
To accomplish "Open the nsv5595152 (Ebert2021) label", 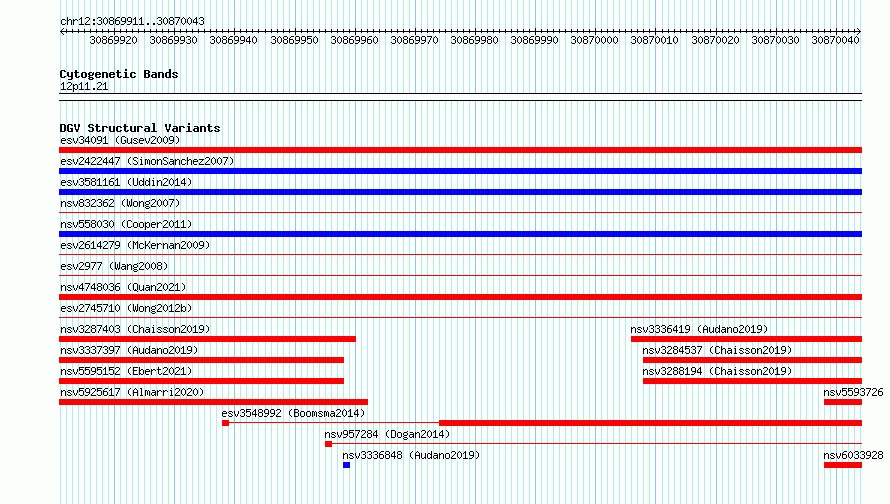I will pyautogui.click(x=126, y=371).
